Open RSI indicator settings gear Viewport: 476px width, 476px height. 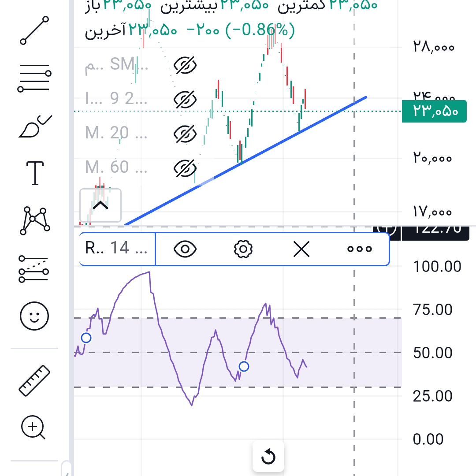242,249
